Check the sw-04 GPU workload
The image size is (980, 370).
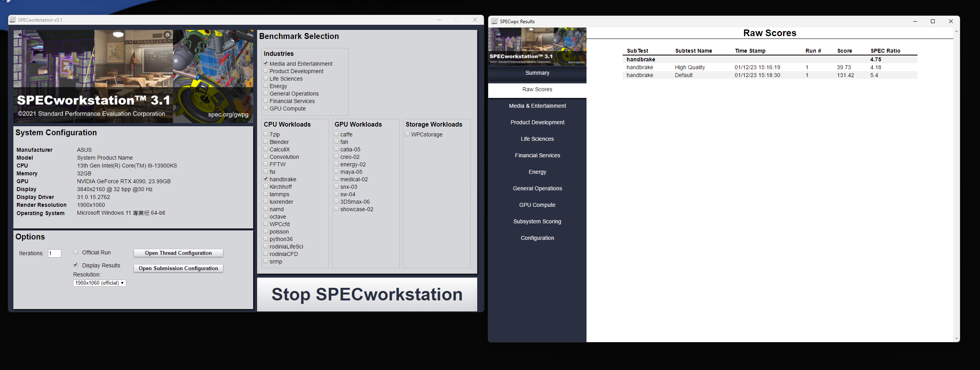click(336, 194)
